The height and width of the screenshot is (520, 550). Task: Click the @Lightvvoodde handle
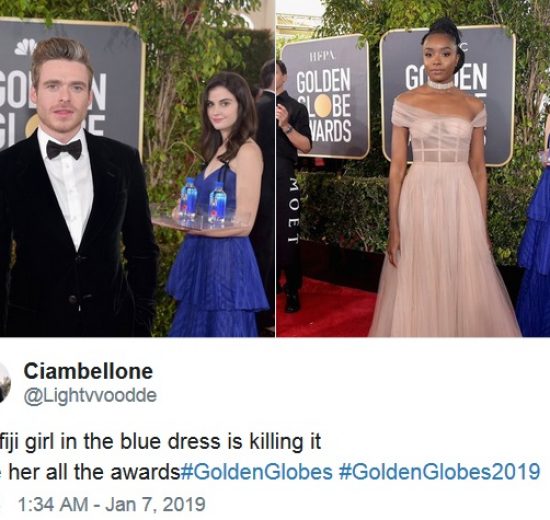pyautogui.click(x=90, y=395)
